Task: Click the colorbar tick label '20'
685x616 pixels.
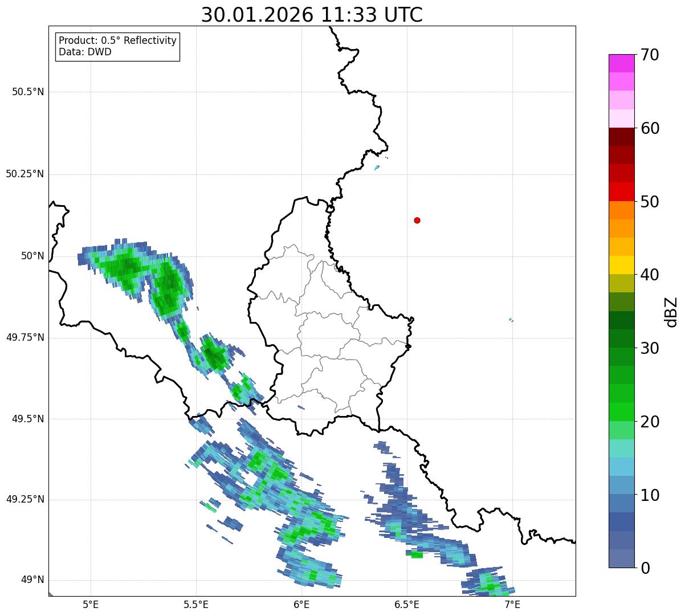Action: pyautogui.click(x=650, y=422)
